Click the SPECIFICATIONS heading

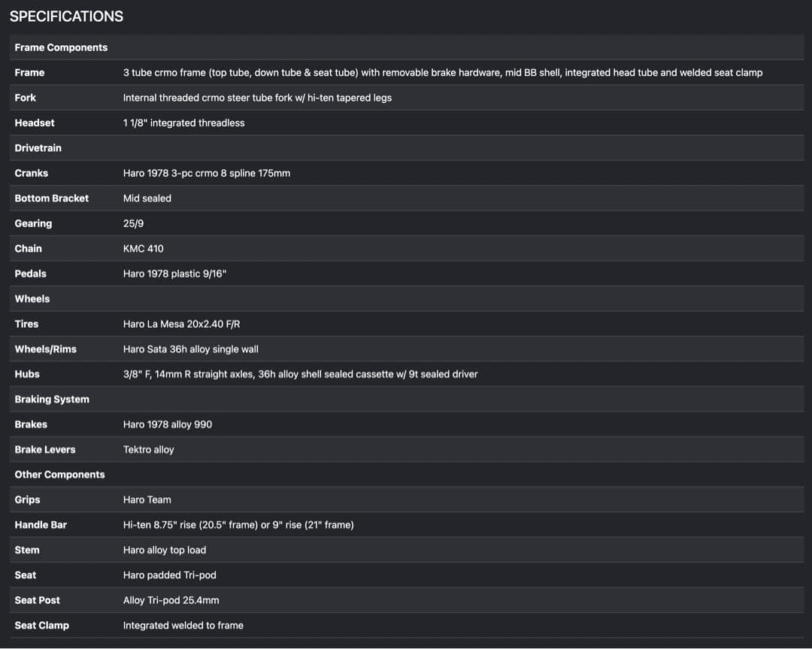click(x=66, y=16)
